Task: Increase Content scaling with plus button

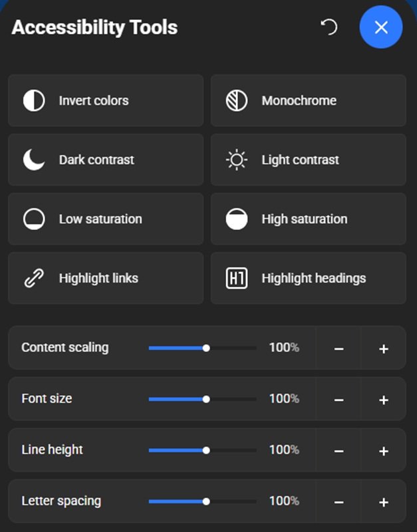Action: click(383, 348)
